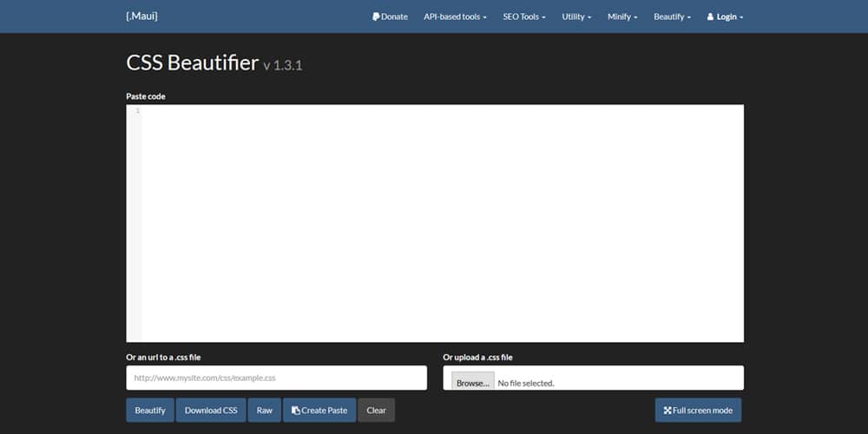Click the 'No file selected.' text

coord(526,383)
